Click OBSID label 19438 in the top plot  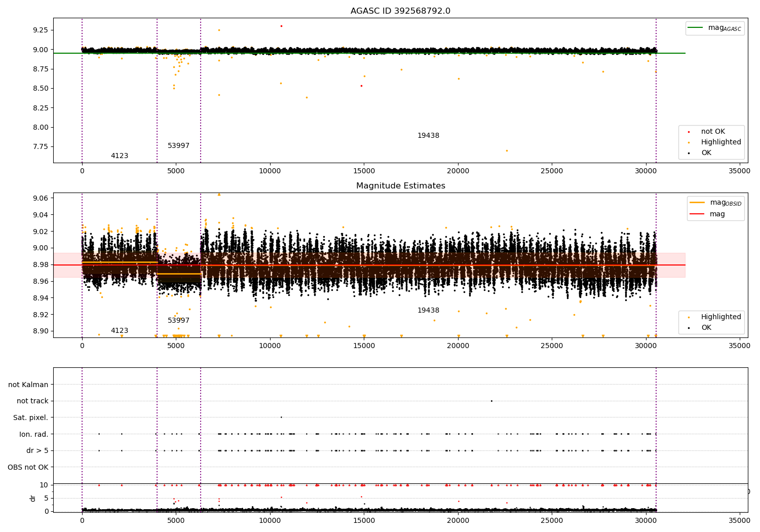click(428, 136)
